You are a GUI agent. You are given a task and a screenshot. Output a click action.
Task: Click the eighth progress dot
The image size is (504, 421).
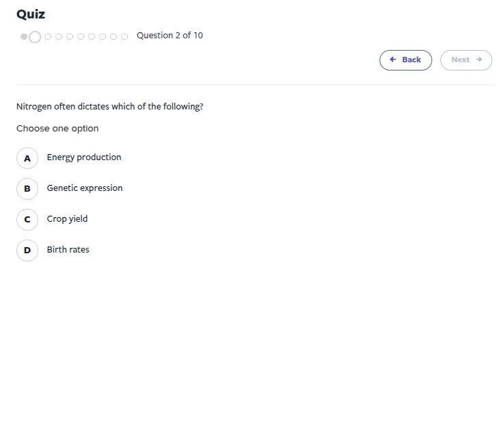103,36
